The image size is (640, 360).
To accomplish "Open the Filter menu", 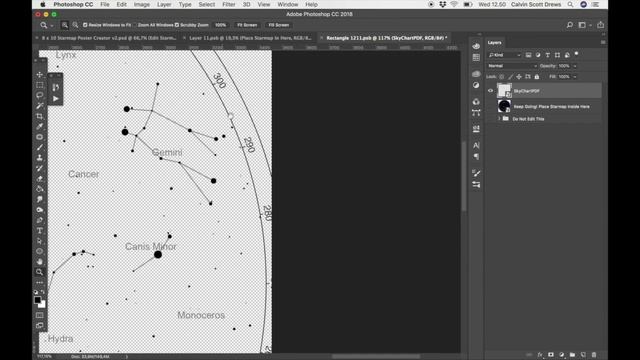I will click(x=229, y=4).
